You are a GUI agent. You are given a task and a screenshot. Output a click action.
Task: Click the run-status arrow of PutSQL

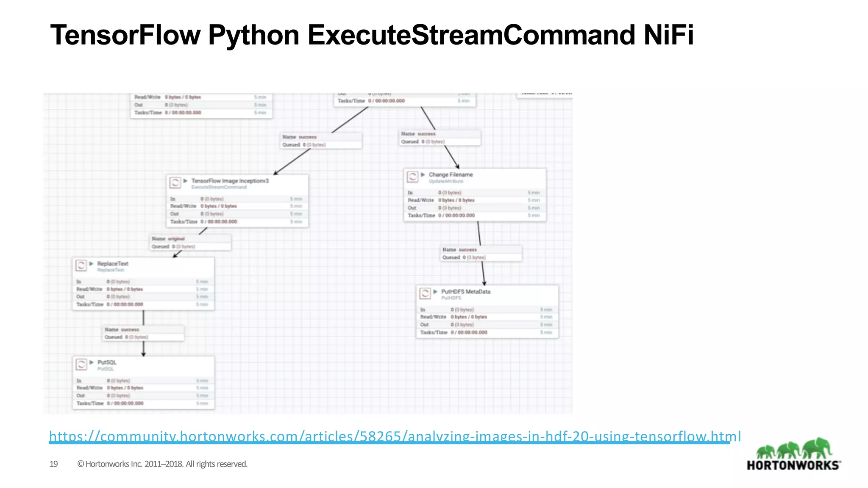[x=91, y=362]
